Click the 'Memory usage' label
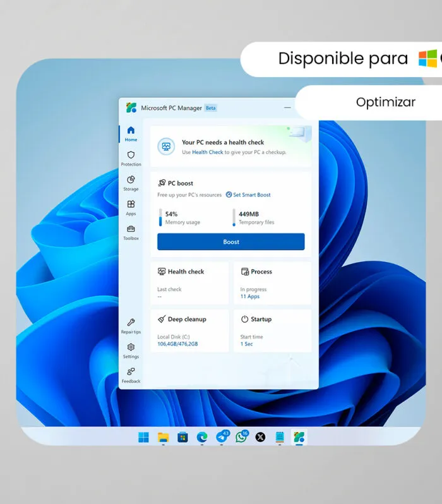The width and height of the screenshot is (442, 504). [x=182, y=222]
